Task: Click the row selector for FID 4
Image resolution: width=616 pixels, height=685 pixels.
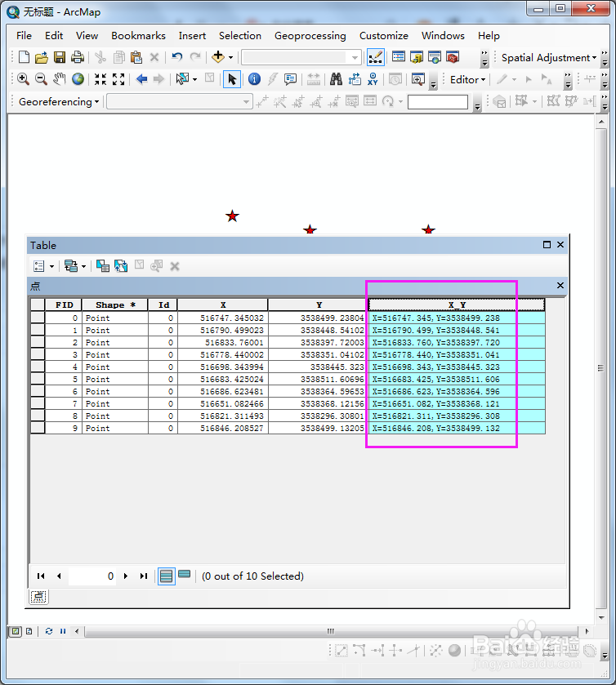Action: (38, 367)
